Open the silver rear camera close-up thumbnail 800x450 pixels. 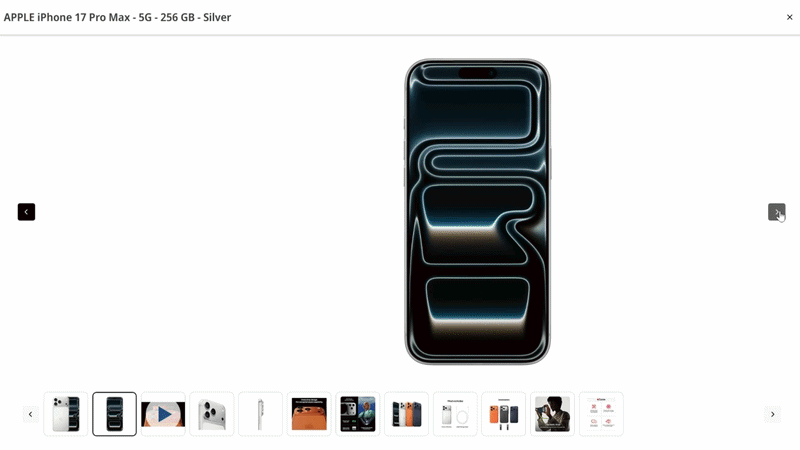click(x=212, y=414)
